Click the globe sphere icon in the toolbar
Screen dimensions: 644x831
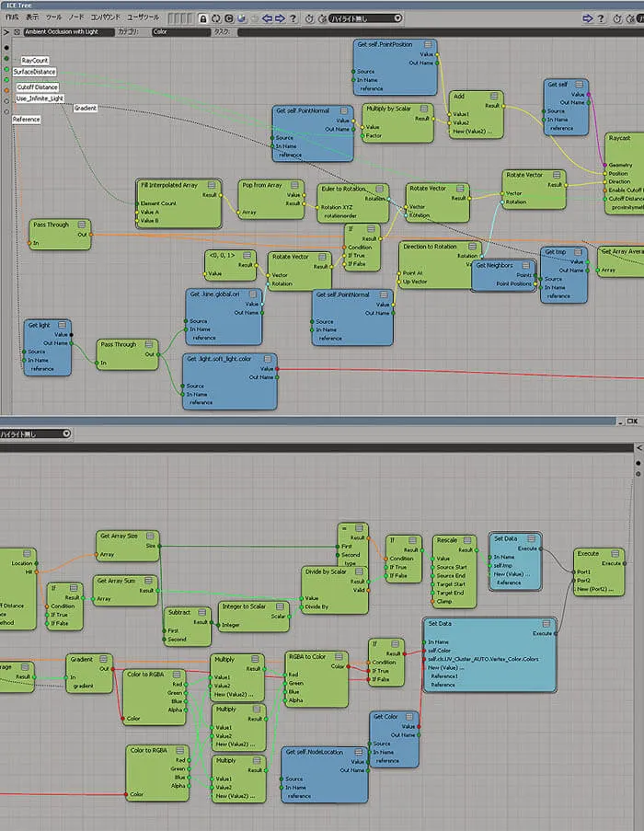(x=243, y=18)
